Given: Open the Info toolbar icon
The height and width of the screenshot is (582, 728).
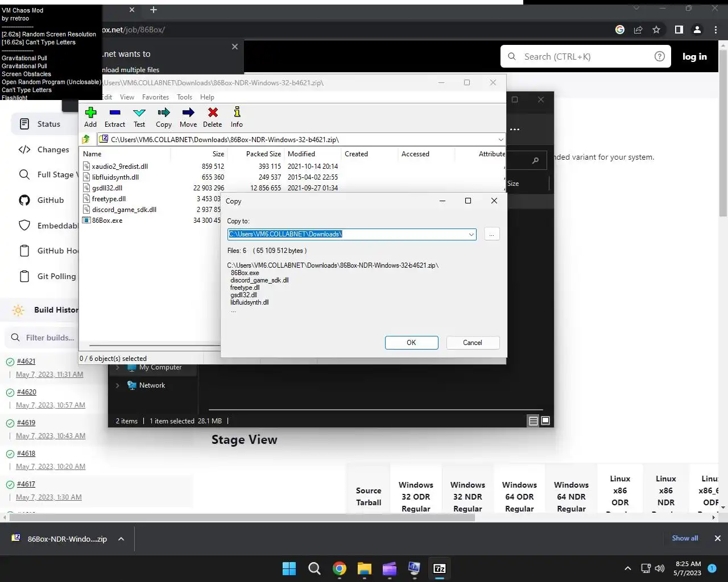Looking at the screenshot, I should click(x=237, y=113).
